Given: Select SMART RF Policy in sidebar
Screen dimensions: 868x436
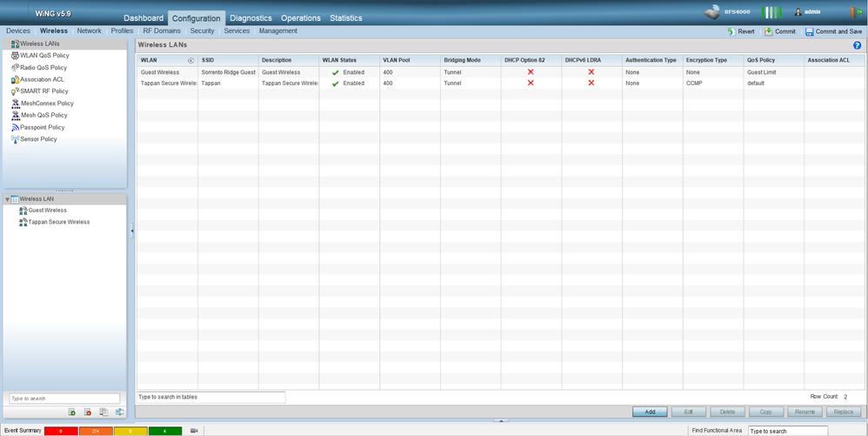Looking at the screenshot, I should pos(43,91).
